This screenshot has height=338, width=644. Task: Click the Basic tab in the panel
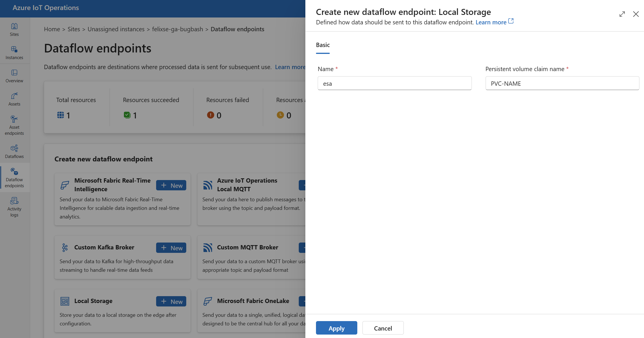(x=323, y=45)
